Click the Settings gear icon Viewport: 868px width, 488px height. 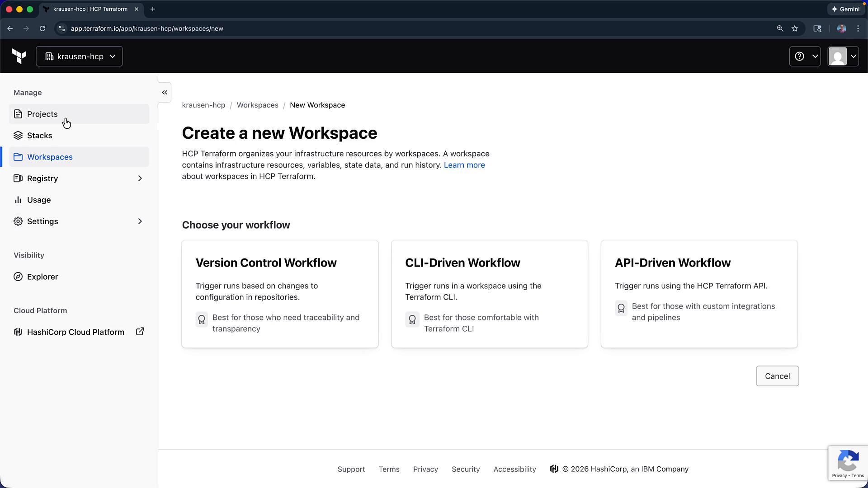18,221
